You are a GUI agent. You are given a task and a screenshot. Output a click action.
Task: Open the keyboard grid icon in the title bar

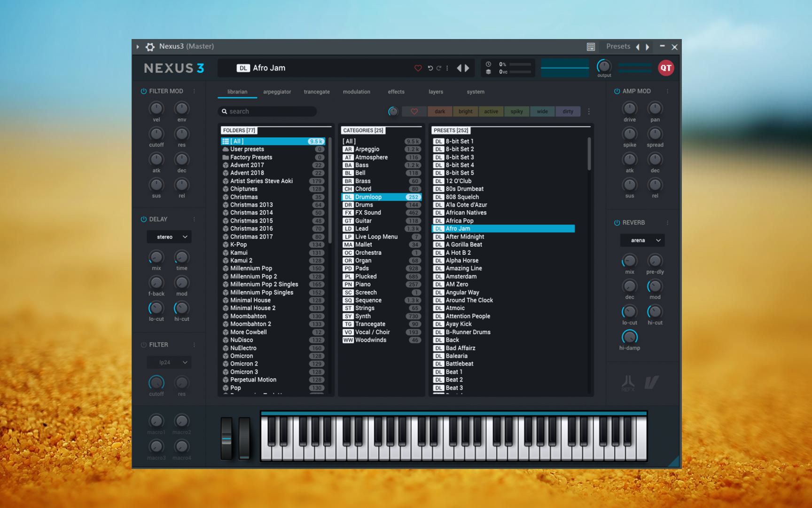point(590,47)
